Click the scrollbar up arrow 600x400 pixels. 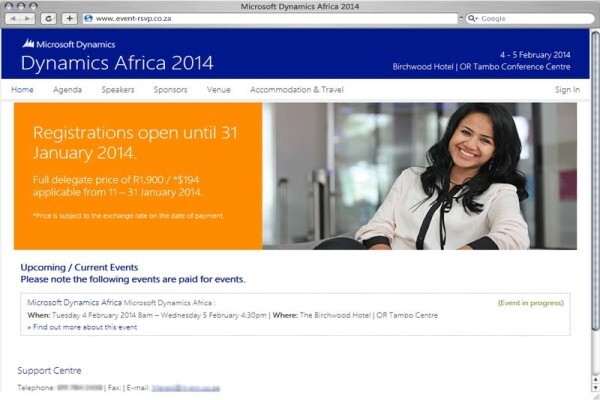coord(595,379)
